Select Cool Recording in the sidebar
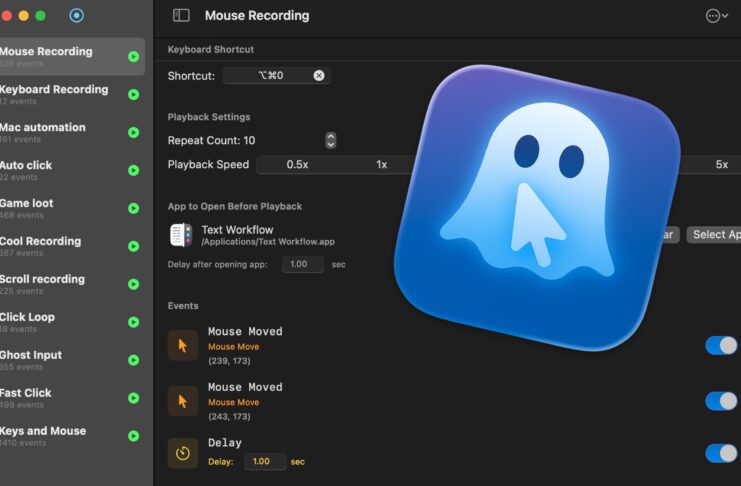The width and height of the screenshot is (741, 486). pyautogui.click(x=71, y=246)
